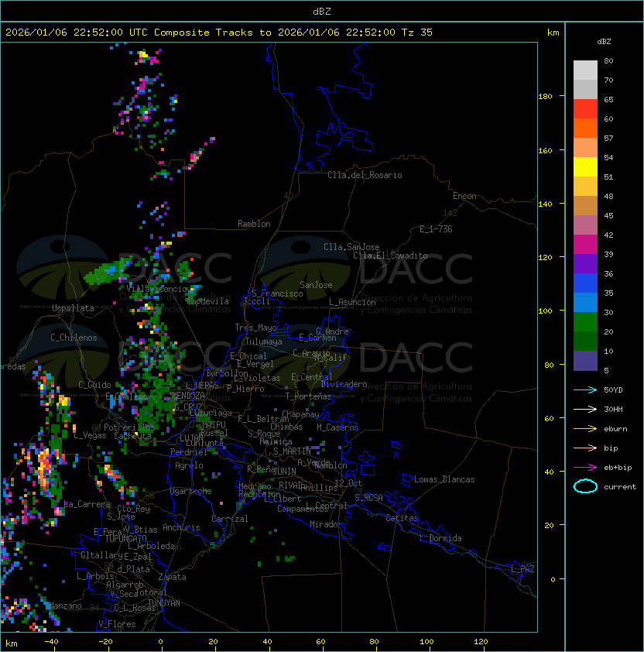644x652 pixels.
Task: Click the 'L_Asuncion' map label
Action: (352, 302)
